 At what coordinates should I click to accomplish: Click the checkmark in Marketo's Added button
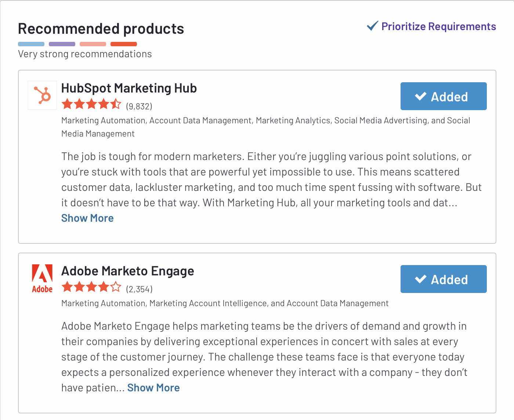(x=421, y=279)
